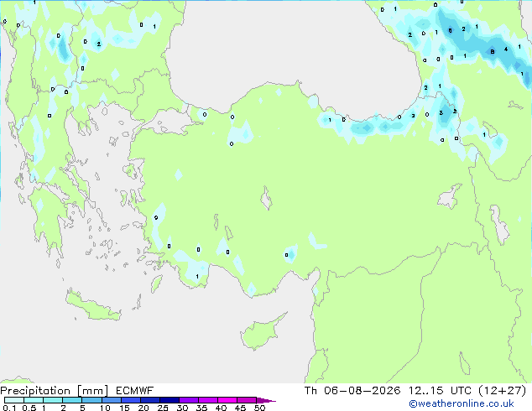Select the 5 to 10 mm legend color
The width and height of the screenshot is (532, 411).
[x=91, y=400]
